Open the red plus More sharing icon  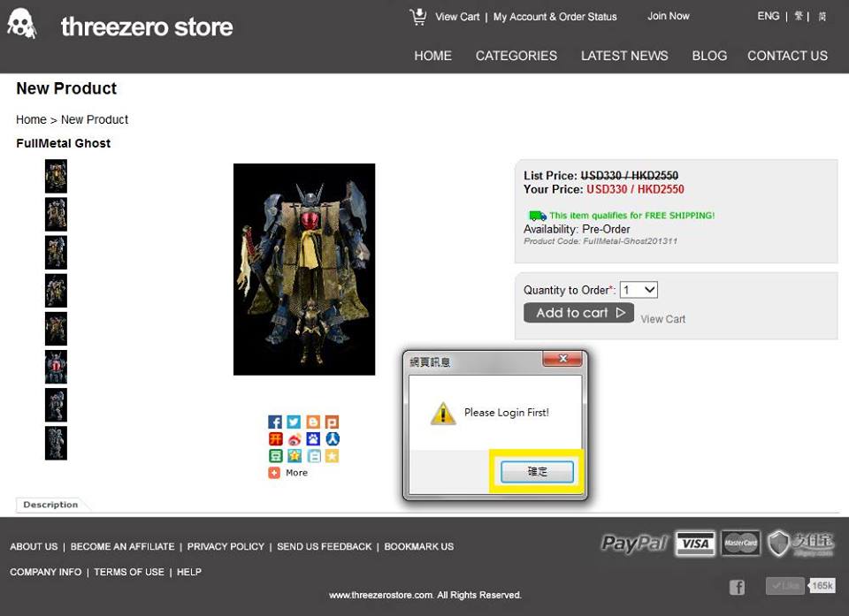(x=274, y=473)
